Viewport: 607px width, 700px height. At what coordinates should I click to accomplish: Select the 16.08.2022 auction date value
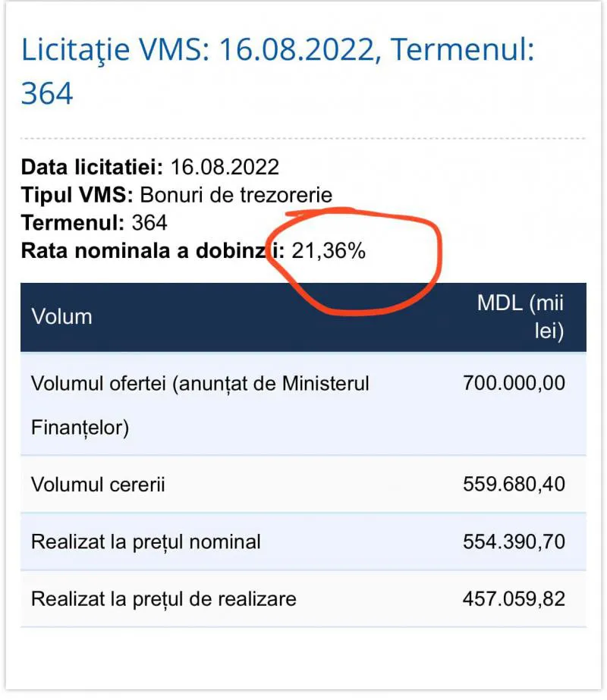point(225,168)
